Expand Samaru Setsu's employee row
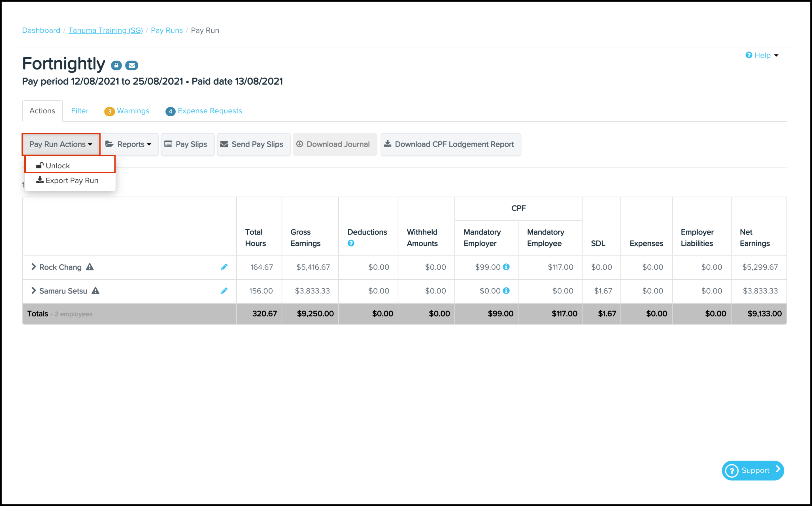 (x=33, y=290)
